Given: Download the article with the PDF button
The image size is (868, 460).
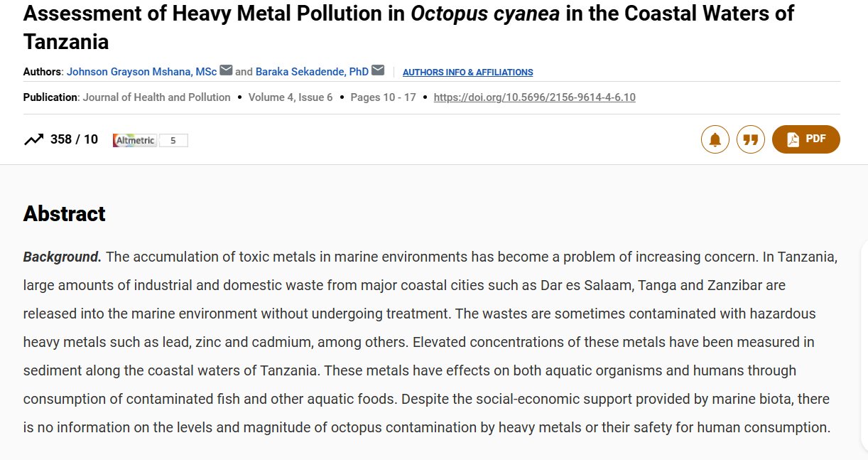Looking at the screenshot, I should click(x=805, y=139).
